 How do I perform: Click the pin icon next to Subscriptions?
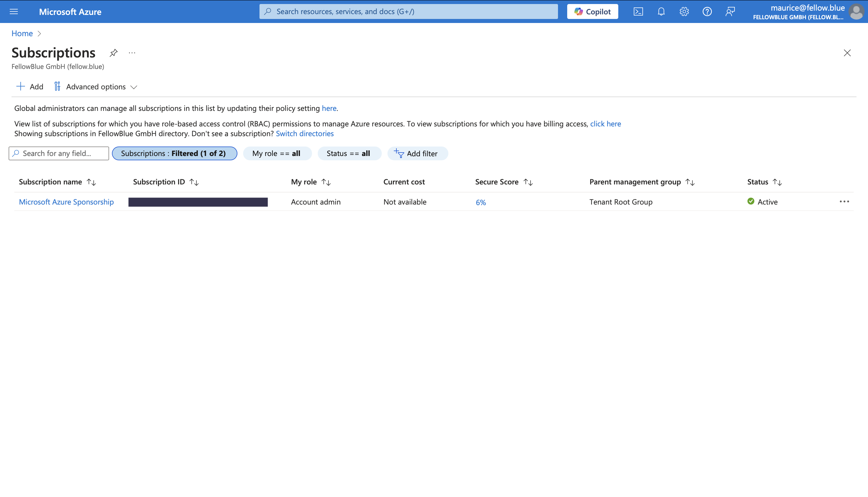click(114, 53)
